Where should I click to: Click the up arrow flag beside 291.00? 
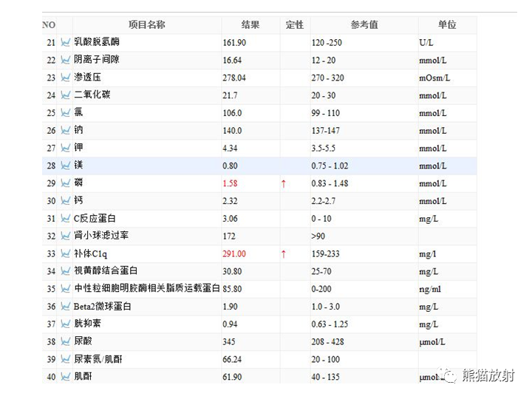tap(284, 253)
